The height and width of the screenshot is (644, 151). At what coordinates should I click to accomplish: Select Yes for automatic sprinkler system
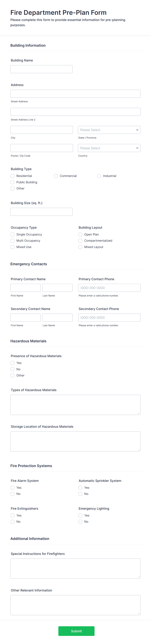80,488
